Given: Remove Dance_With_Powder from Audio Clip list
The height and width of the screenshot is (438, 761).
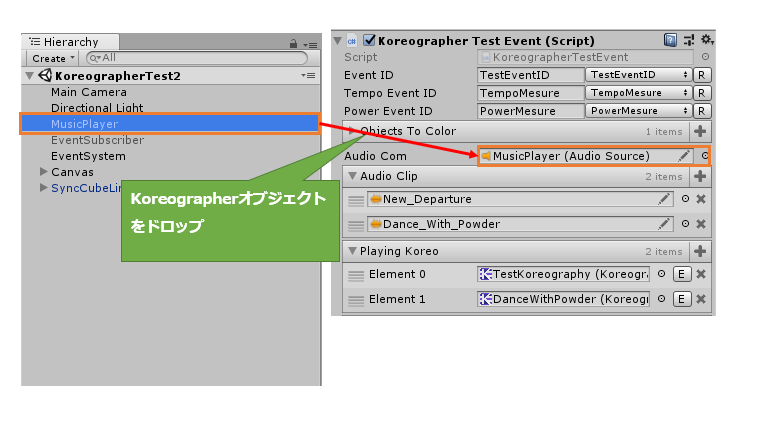Looking at the screenshot, I should pyautogui.click(x=701, y=224).
